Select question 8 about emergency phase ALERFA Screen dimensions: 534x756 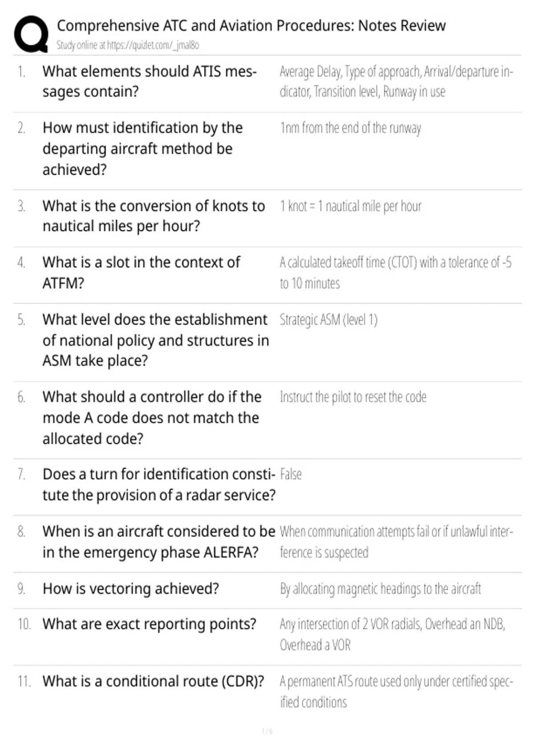coord(159,542)
